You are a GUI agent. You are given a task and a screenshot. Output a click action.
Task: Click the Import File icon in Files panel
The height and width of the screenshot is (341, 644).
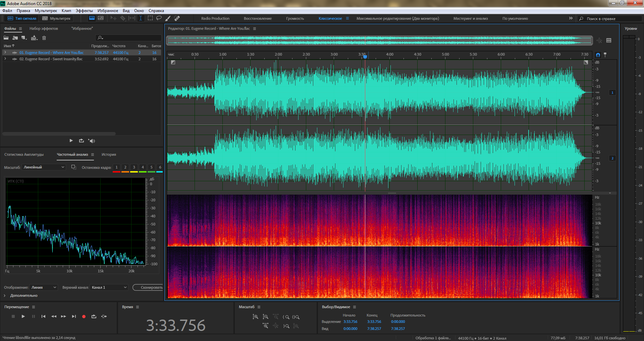15,38
